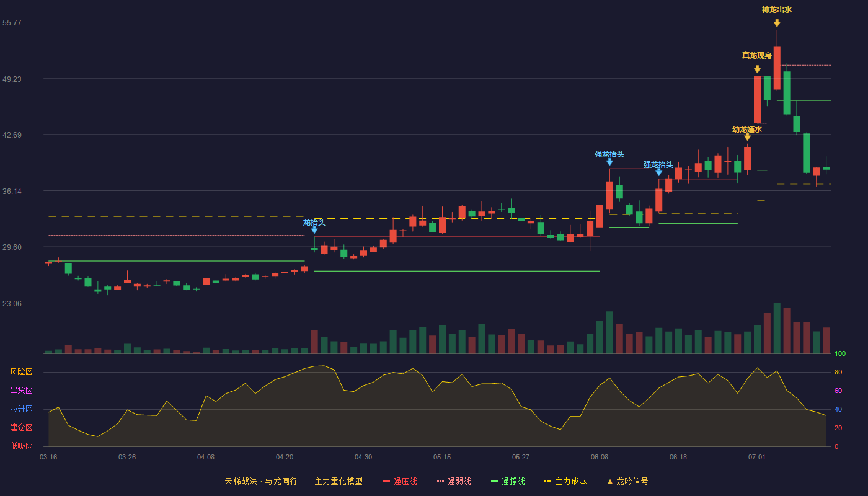Click the 55.77 price axis label
Image resolution: width=868 pixels, height=496 pixels.
tap(12, 22)
